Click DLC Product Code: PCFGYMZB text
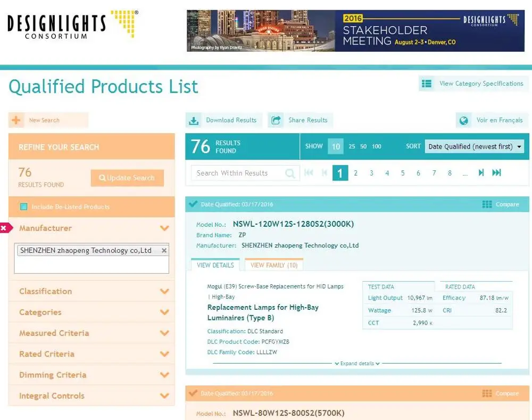The height and width of the screenshot is (420, 532). [x=248, y=342]
